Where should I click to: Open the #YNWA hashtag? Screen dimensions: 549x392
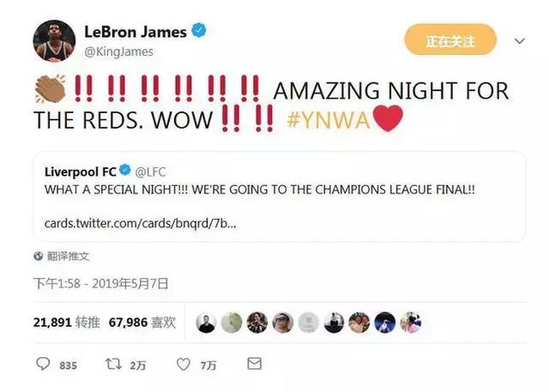(x=328, y=120)
